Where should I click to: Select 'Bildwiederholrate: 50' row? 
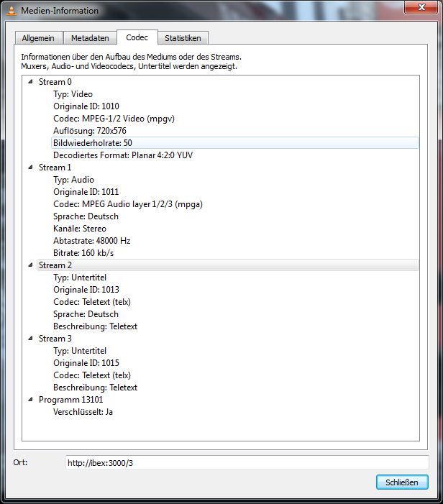pos(235,142)
